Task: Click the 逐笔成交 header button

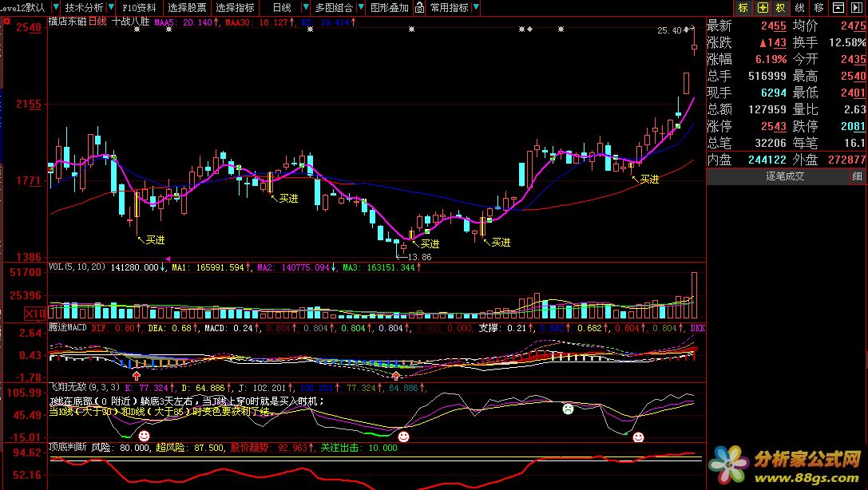Action: point(785,176)
